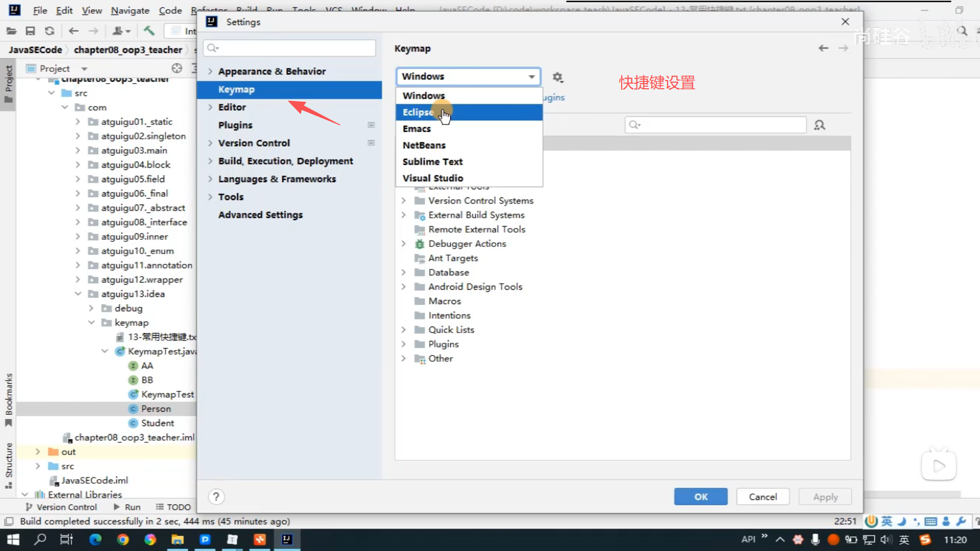Select Plugins in settings sidebar
This screenshot has height=551, width=980.
[235, 125]
